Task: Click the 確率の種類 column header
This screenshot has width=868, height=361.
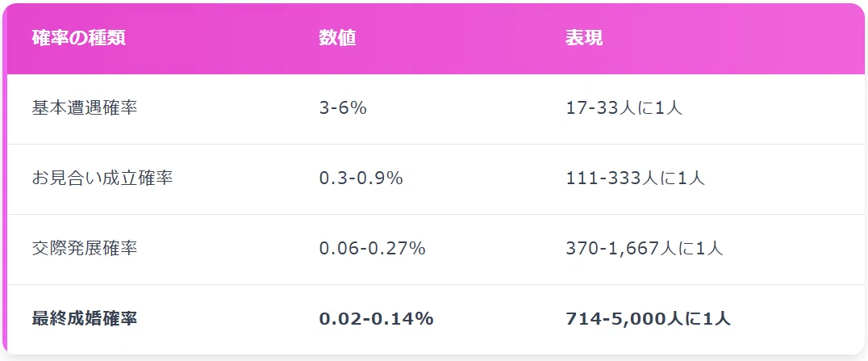Action: pos(78,38)
